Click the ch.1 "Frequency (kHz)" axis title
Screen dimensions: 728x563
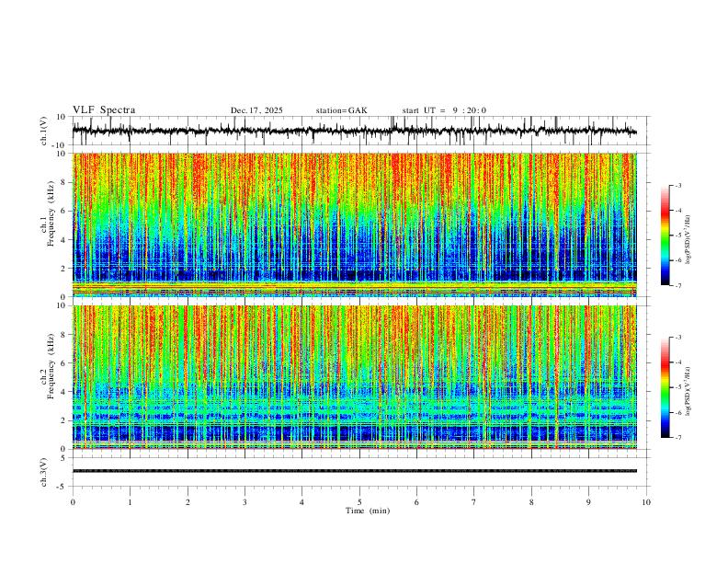tap(51, 214)
